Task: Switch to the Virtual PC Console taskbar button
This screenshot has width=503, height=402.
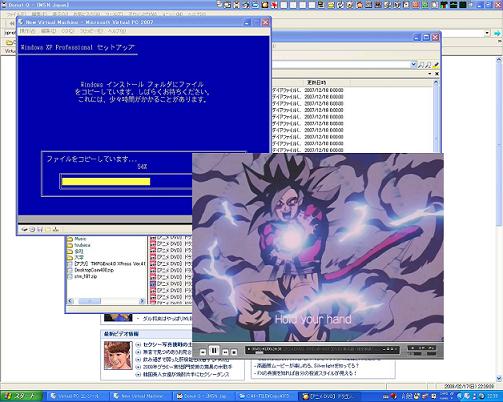Action: (78, 396)
